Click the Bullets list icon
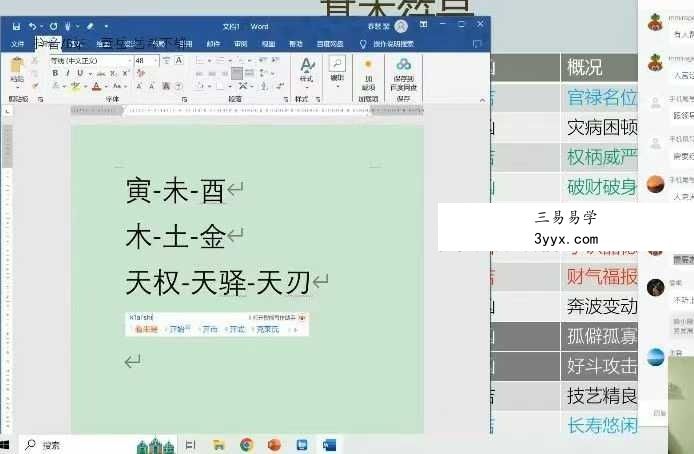 pyautogui.click(x=200, y=60)
